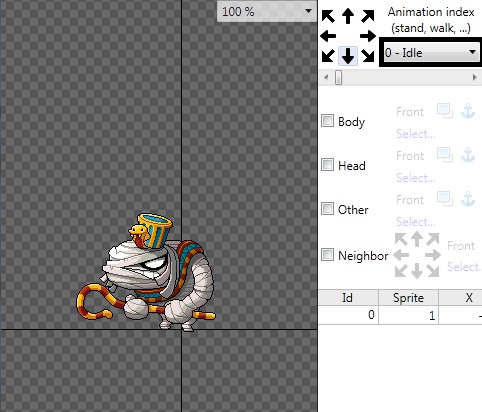Viewport: 482px width, 412px height.
Task: Select the down-left direction arrow
Action: [328, 56]
